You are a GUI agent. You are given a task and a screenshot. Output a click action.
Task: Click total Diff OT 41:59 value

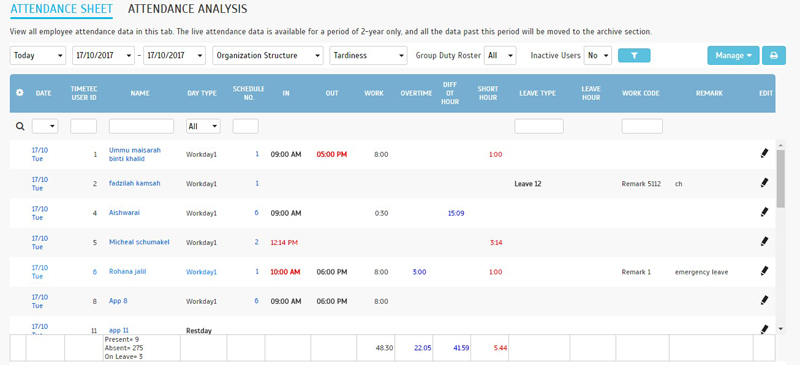(461, 348)
